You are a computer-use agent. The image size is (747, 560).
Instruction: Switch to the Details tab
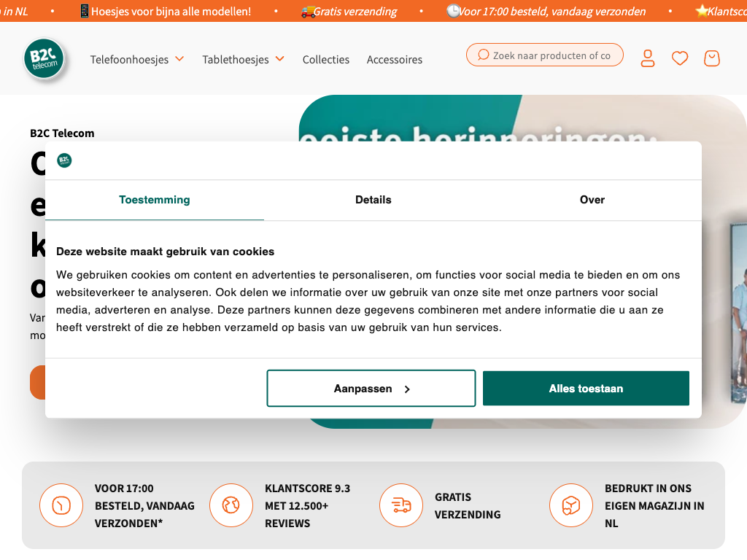coord(373,200)
